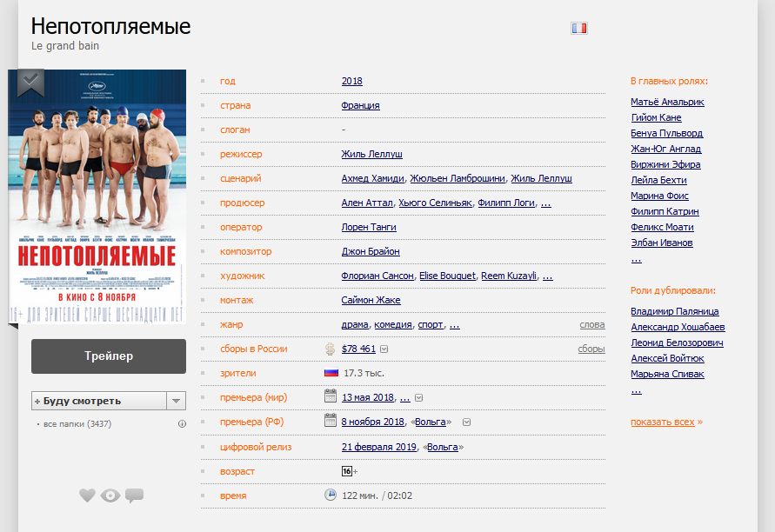Screen dimensions: 775x532
Task: Open director Жиль Леллуш link
Action: pyautogui.click(x=371, y=154)
